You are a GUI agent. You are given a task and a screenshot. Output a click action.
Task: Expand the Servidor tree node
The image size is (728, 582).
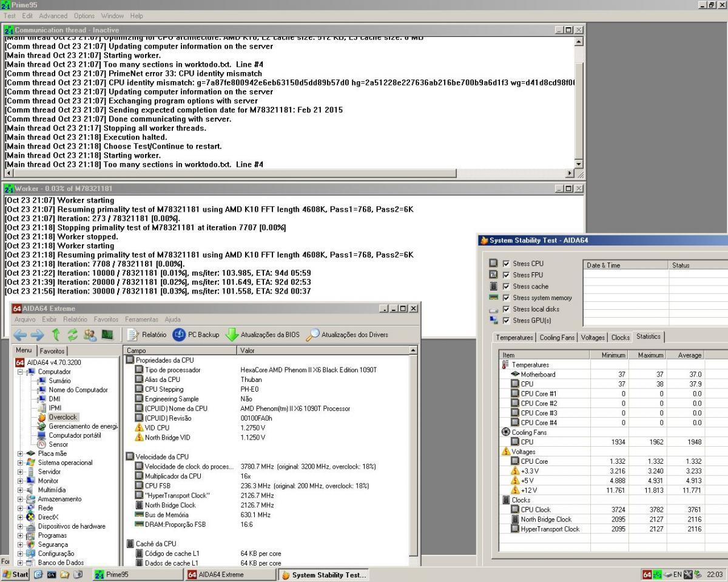pyautogui.click(x=21, y=472)
